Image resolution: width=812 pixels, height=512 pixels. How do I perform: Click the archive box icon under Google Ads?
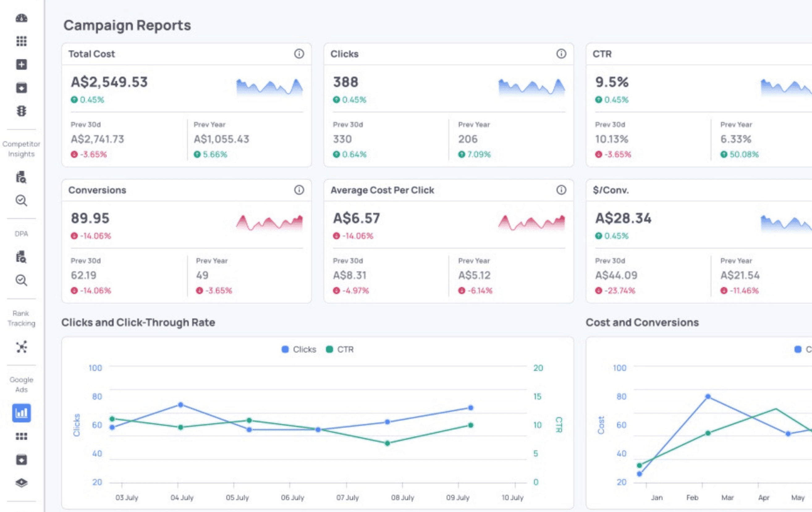(x=21, y=460)
